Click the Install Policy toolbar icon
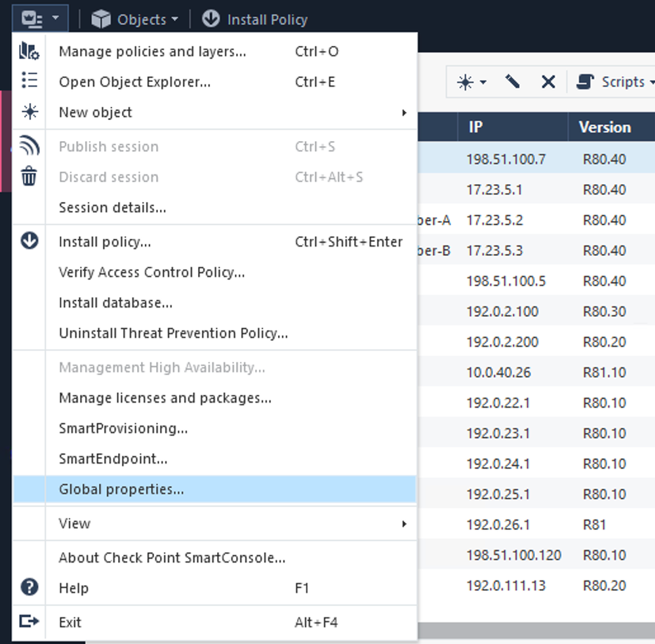 point(211,19)
